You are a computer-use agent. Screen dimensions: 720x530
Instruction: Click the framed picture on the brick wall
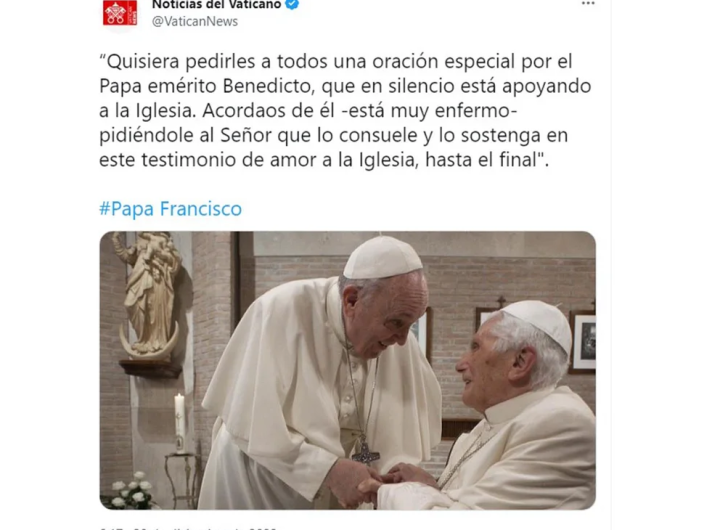click(x=582, y=340)
